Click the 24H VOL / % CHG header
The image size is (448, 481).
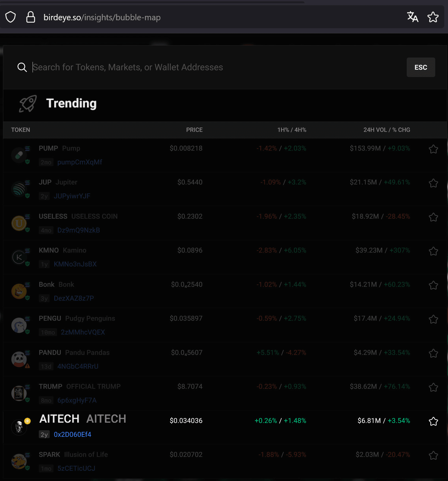(x=387, y=130)
